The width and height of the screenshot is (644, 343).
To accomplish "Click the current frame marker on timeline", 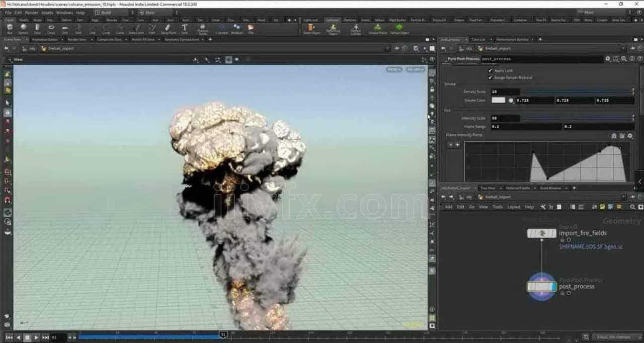I will pyautogui.click(x=223, y=334).
